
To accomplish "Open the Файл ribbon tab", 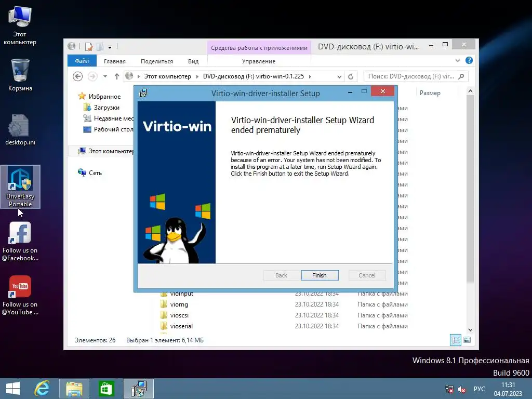I will (82, 61).
